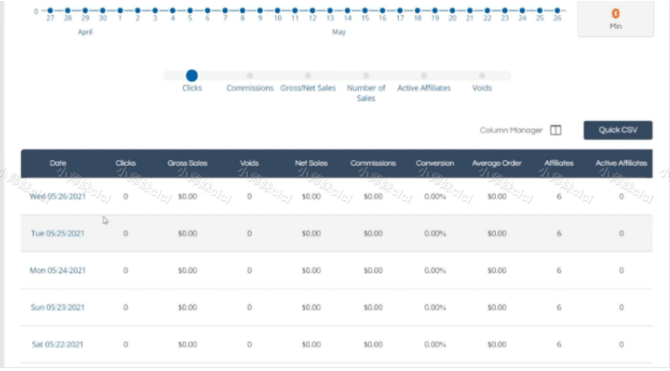
Task: Sort by the Affiliates column header
Action: (558, 163)
